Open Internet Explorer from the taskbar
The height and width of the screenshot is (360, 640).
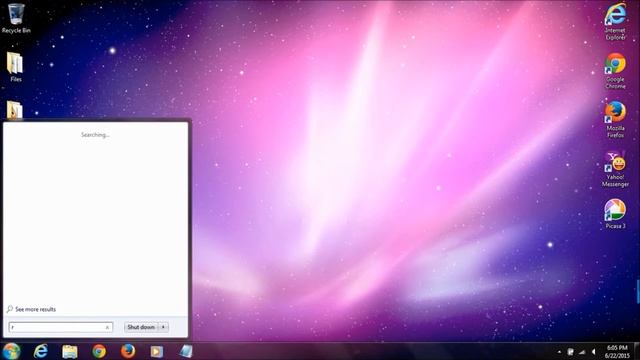point(40,351)
